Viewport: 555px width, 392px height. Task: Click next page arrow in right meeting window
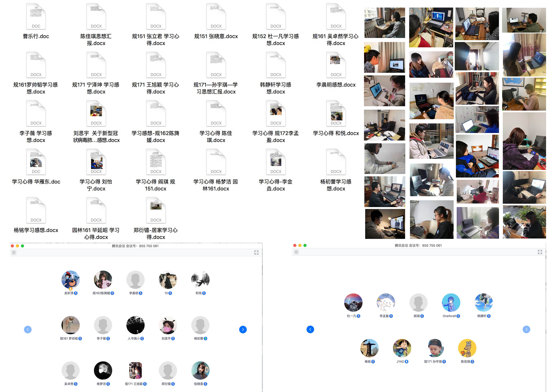526,329
